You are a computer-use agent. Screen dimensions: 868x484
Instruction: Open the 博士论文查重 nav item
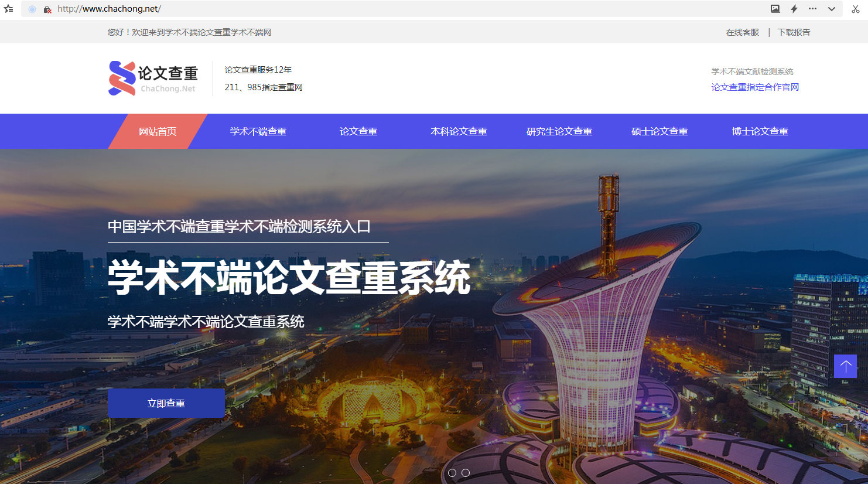(760, 131)
